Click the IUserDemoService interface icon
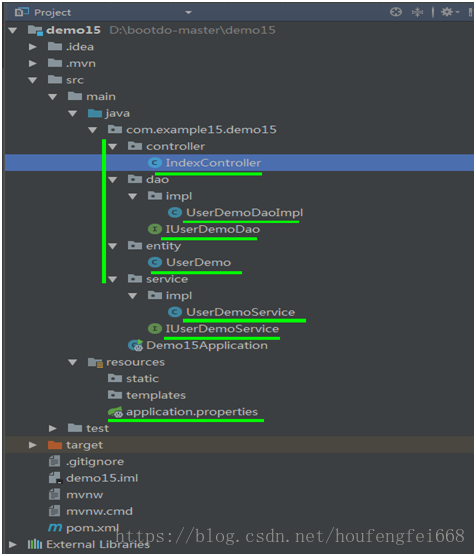This screenshot has height=556, width=476. tap(155, 329)
